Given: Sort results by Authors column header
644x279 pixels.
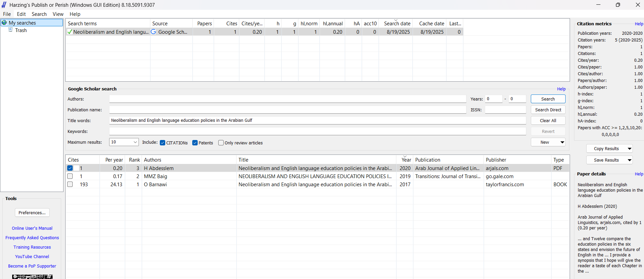Looking at the screenshot, I should tap(189, 160).
